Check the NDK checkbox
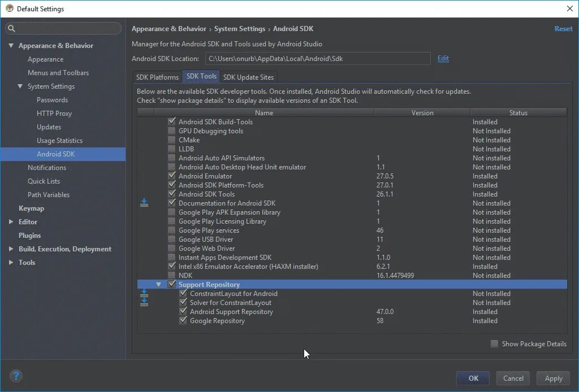 (172, 275)
